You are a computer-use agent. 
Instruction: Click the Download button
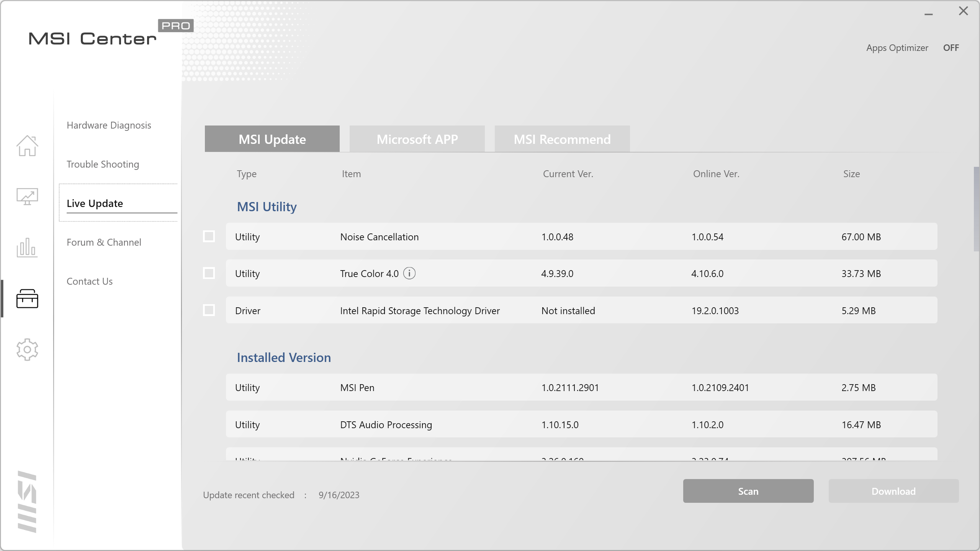click(893, 491)
